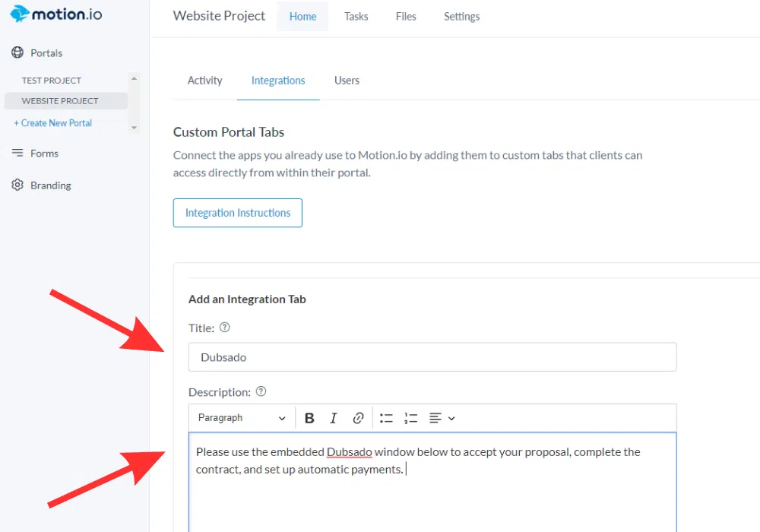Screen dimensions: 760x532
Task: Click the Integration Instructions button
Action: point(238,213)
